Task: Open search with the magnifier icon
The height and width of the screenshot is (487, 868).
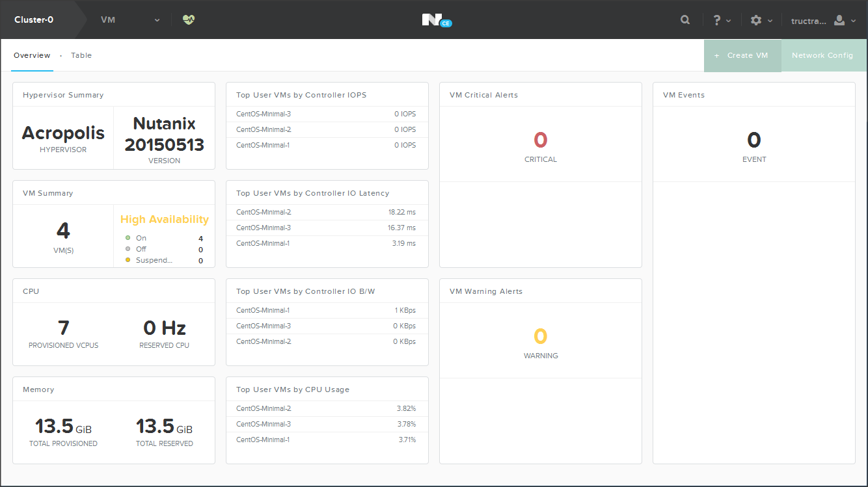Action: pos(685,20)
